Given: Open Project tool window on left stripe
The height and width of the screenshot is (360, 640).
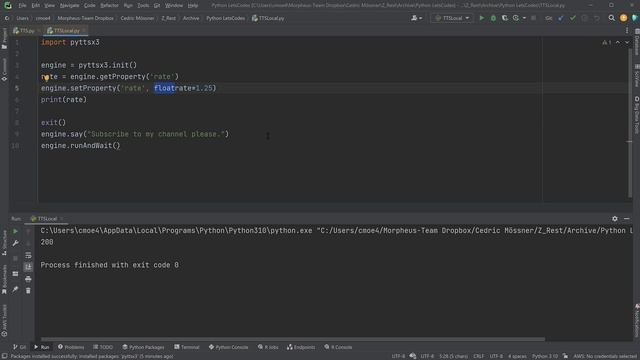Looking at the screenshot, I should coord(4,39).
